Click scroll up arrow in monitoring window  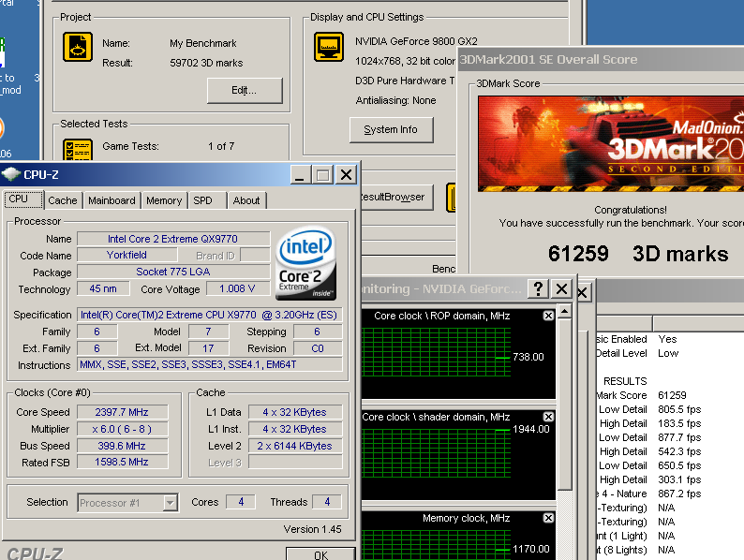(565, 312)
